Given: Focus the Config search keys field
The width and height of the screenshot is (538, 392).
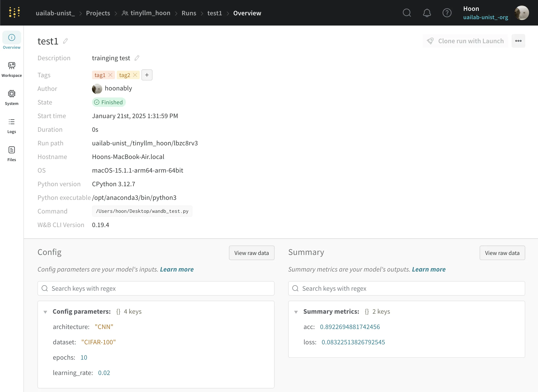Looking at the screenshot, I should [156, 288].
